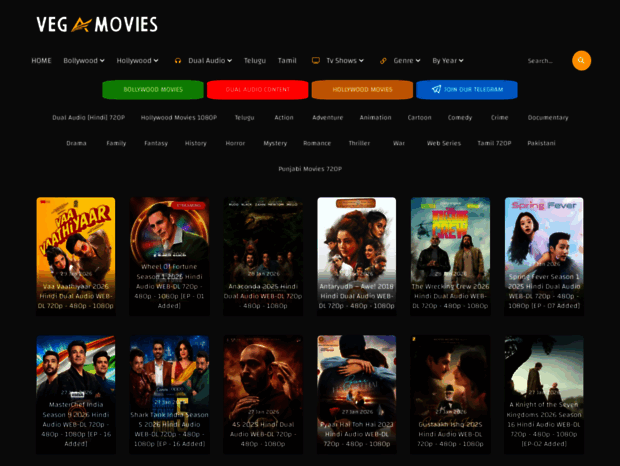Viewport: 620px width, 466px height.
Task: Click the link icon beside Genre
Action: coord(383,61)
